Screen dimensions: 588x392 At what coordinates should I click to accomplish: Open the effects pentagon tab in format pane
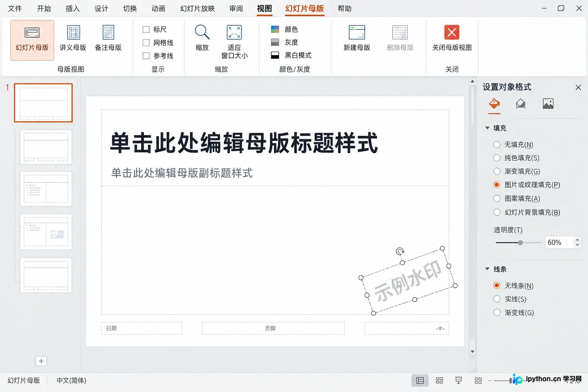521,104
